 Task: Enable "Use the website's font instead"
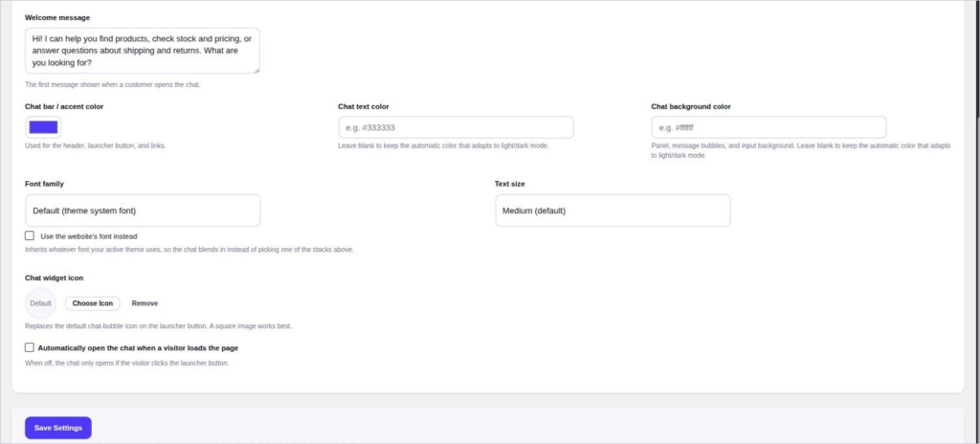point(30,235)
